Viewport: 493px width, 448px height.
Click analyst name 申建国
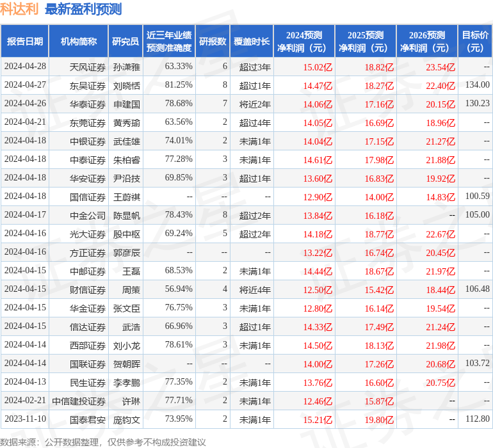point(127,104)
